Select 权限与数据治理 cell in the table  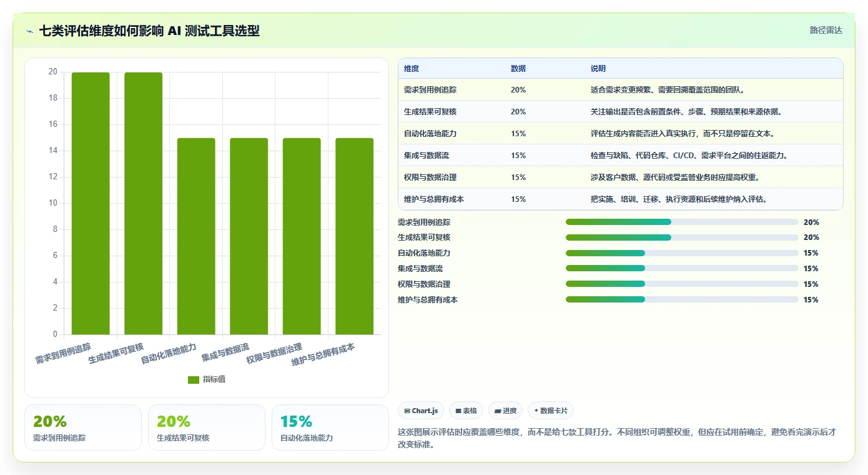click(x=430, y=177)
